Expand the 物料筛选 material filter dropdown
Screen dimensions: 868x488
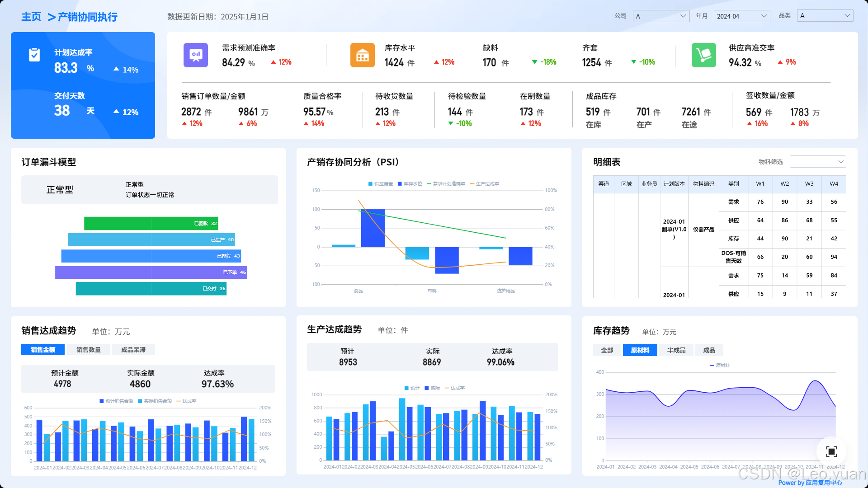point(817,162)
